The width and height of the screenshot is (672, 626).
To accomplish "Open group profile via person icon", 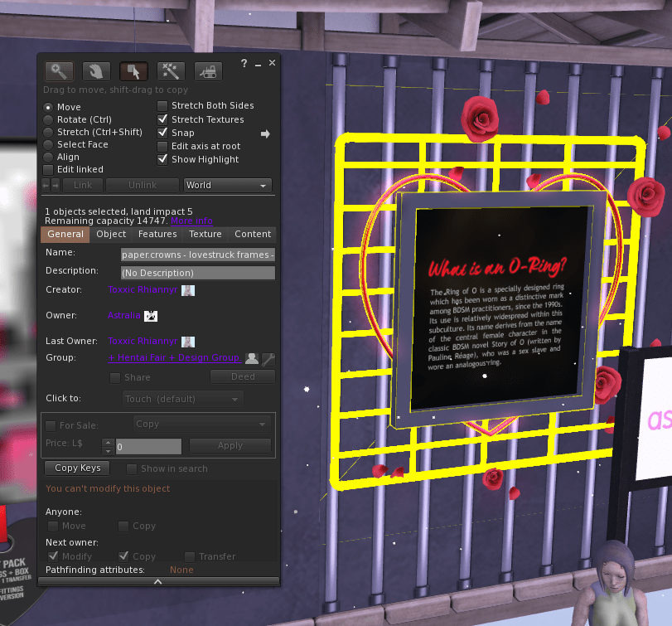I will pos(252,358).
